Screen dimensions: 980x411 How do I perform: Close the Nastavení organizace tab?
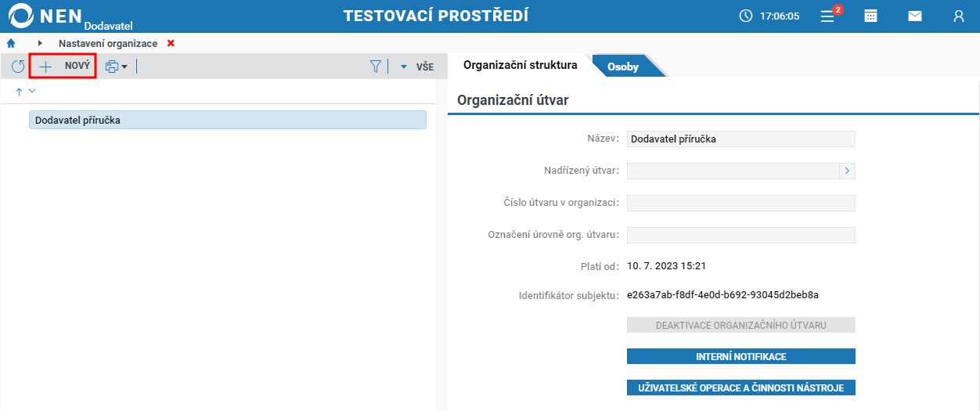pos(171,43)
